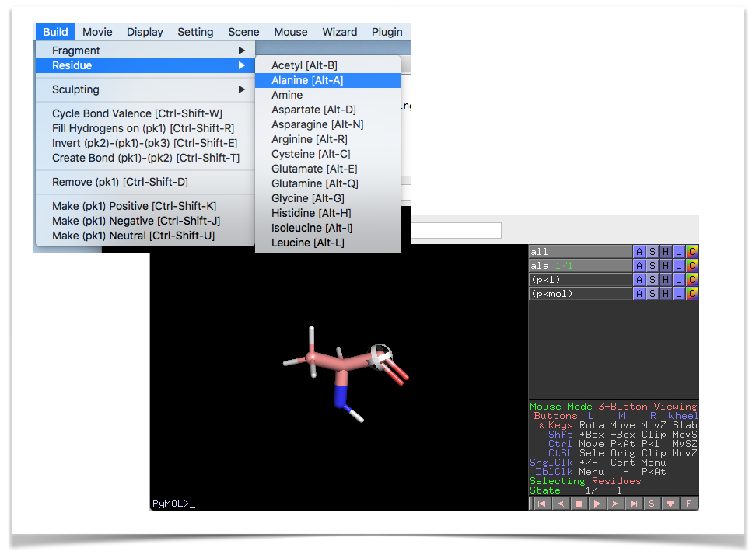Select Acetyl residue
The height and width of the screenshot is (555, 756).
(x=328, y=65)
